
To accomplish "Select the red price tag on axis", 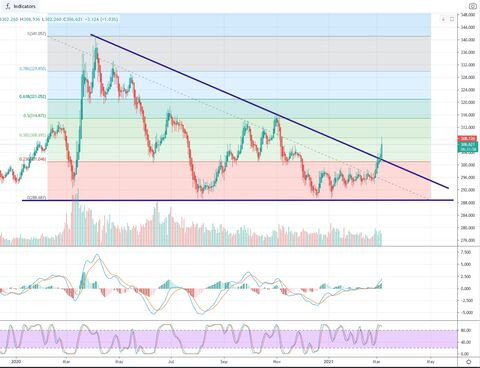I will coord(468,139).
